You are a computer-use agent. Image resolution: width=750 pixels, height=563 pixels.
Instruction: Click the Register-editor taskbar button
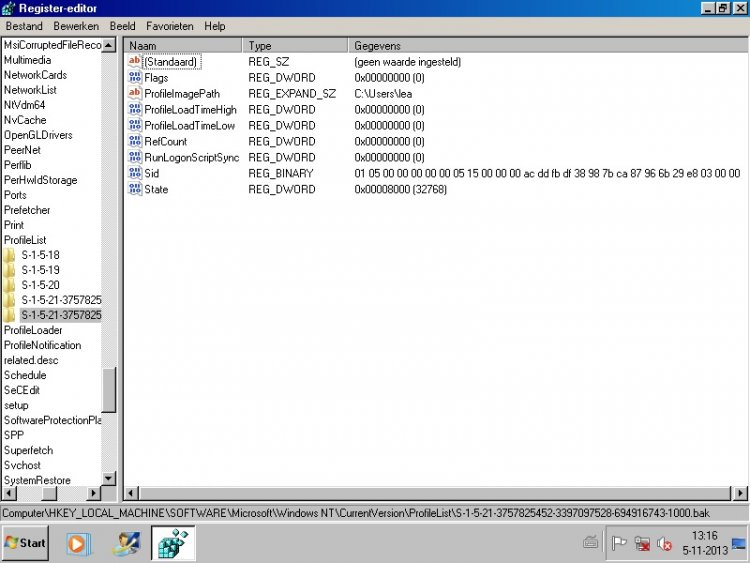(x=173, y=542)
